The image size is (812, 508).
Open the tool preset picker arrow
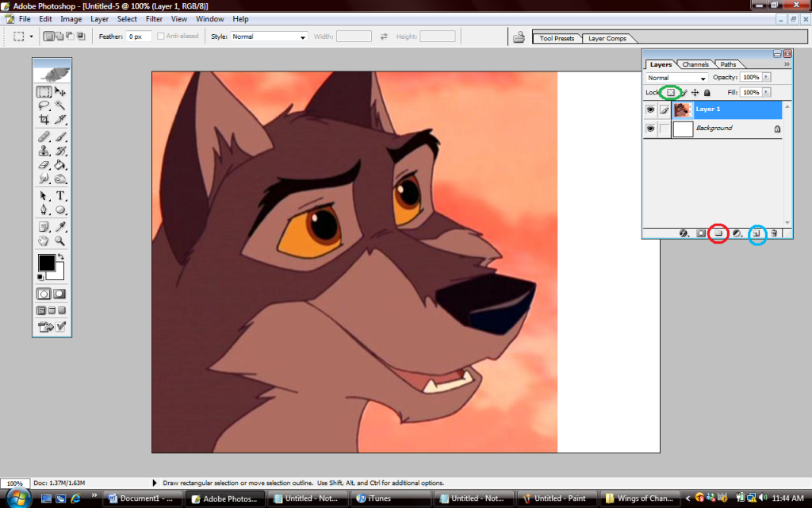[31, 37]
